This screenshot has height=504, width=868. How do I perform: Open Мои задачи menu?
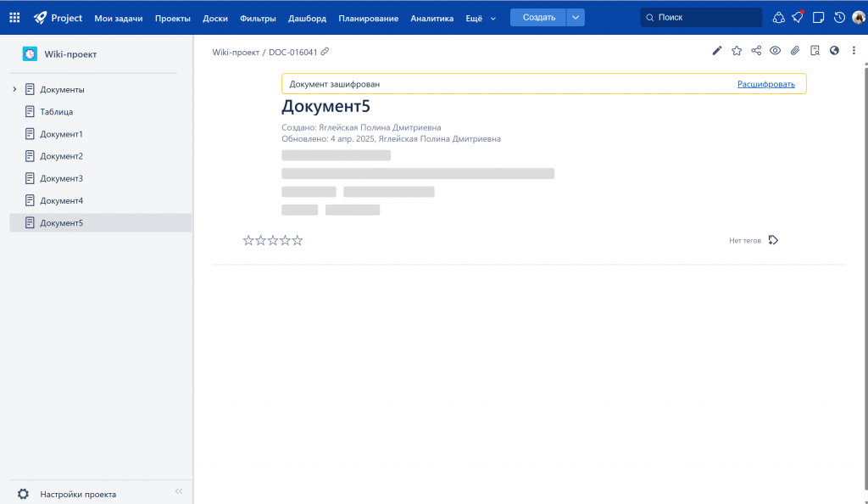coord(119,19)
